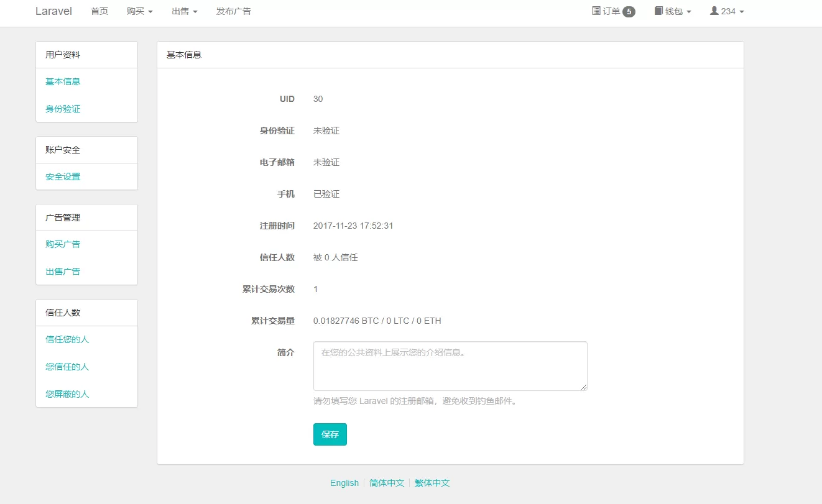This screenshot has width=822, height=504.
Task: Click 发布广告 in the navigation
Action: coord(234,11)
